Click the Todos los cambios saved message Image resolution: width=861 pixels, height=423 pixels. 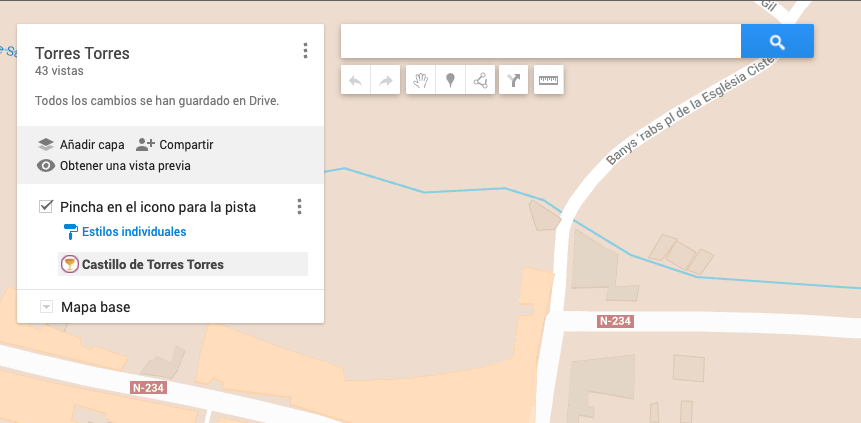click(157, 101)
